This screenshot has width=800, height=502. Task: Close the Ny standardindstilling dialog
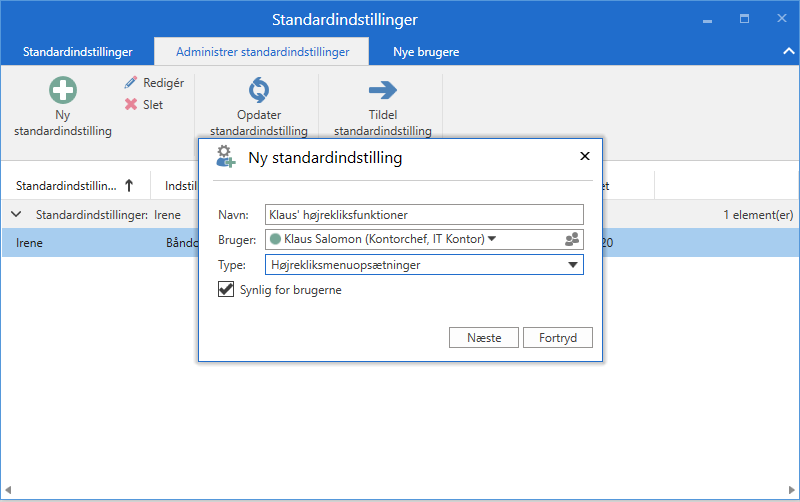(585, 156)
